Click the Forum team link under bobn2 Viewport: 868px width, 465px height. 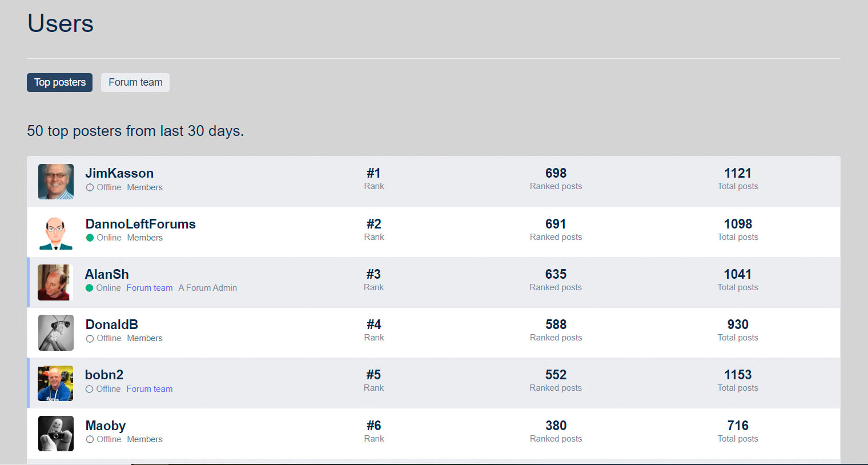pos(150,389)
